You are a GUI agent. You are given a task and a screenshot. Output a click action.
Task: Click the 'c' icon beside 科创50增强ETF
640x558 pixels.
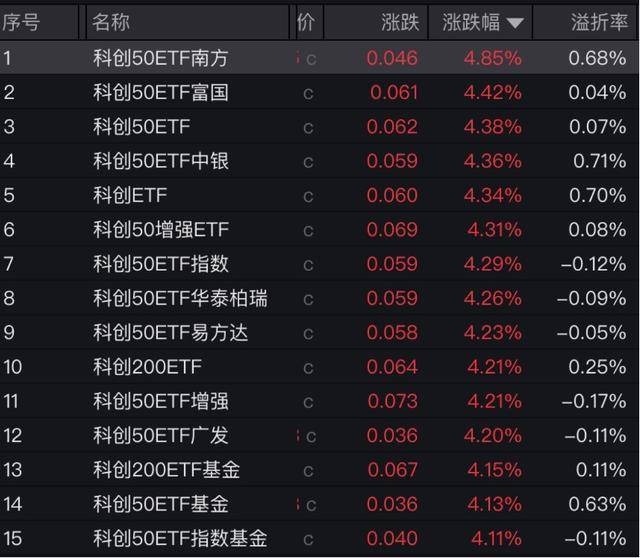tap(309, 231)
